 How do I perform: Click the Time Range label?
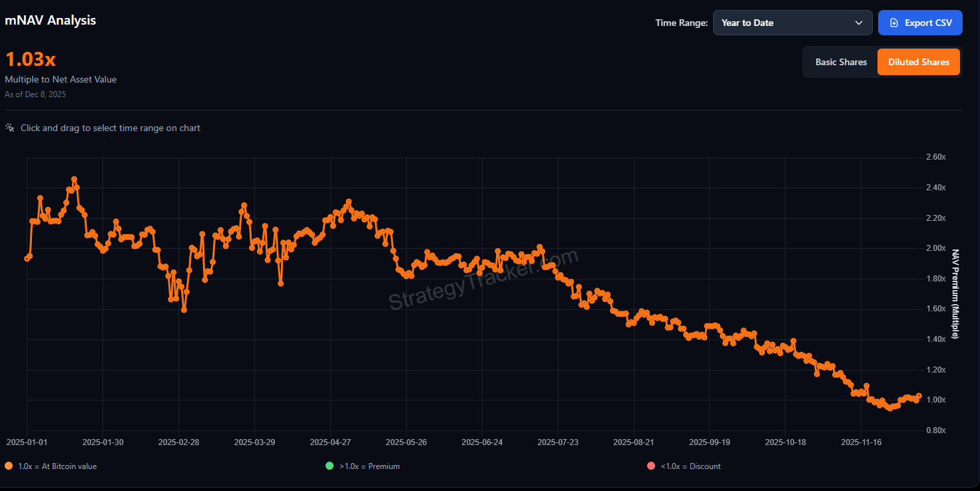[681, 23]
